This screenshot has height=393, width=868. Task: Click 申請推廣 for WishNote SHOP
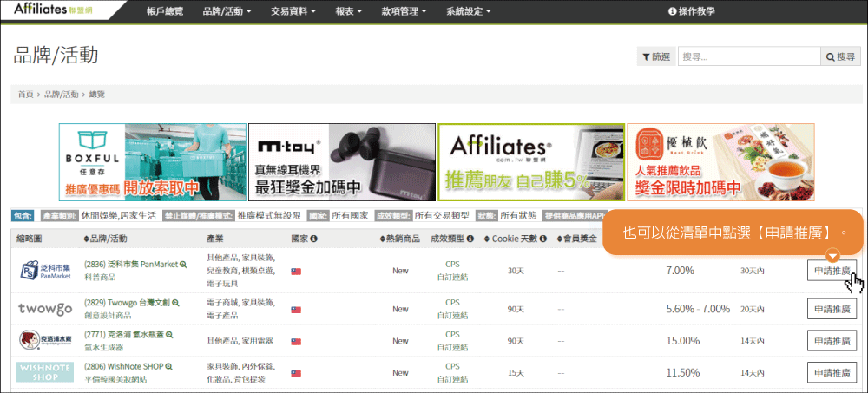(832, 372)
